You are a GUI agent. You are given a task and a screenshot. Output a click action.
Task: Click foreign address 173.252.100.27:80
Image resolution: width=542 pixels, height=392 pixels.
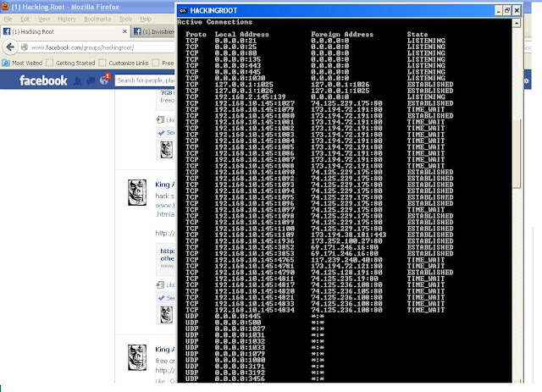pos(346,241)
